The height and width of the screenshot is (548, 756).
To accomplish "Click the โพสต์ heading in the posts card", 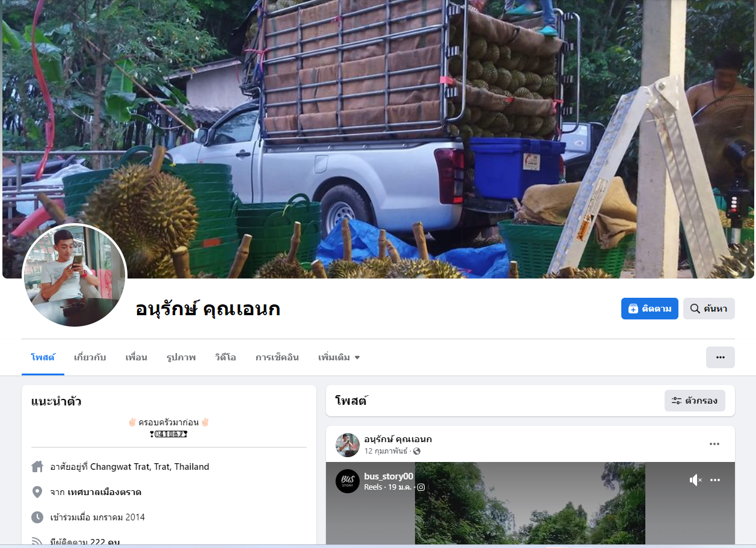I will coord(351,401).
